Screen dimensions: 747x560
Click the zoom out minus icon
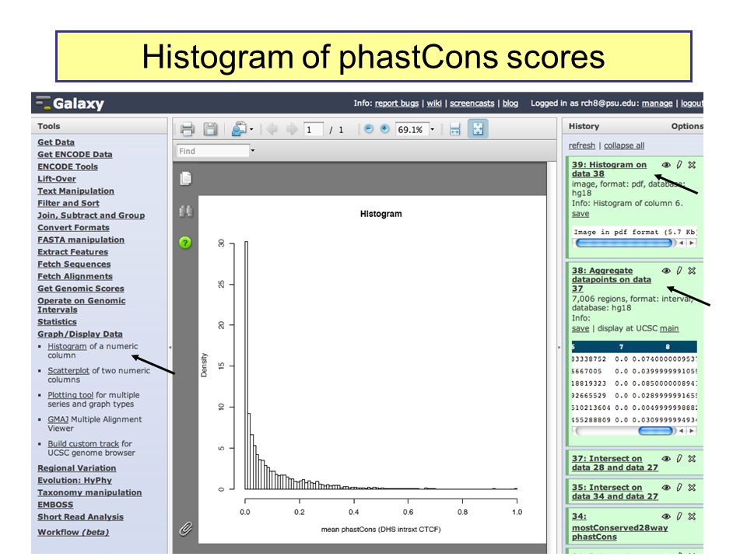click(x=368, y=129)
